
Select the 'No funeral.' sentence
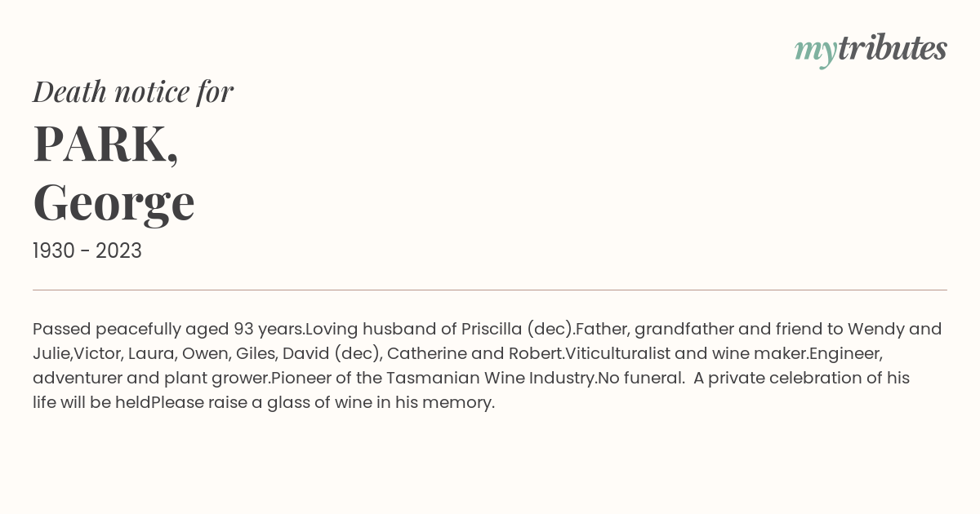641,379
